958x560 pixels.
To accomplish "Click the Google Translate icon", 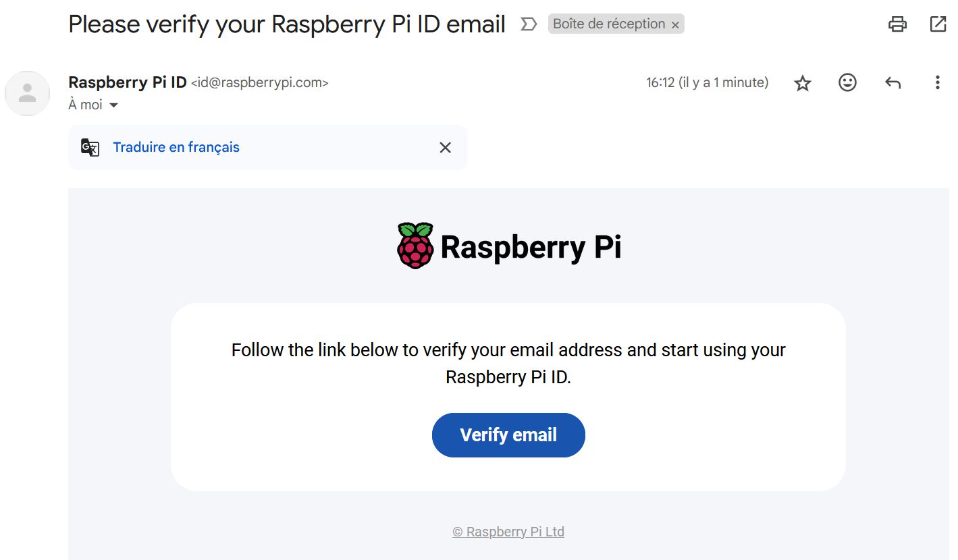I will tap(90, 147).
